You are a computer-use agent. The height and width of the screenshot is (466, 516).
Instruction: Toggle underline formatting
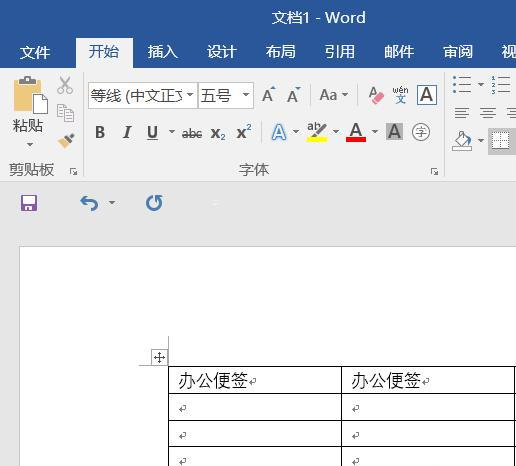point(153,132)
